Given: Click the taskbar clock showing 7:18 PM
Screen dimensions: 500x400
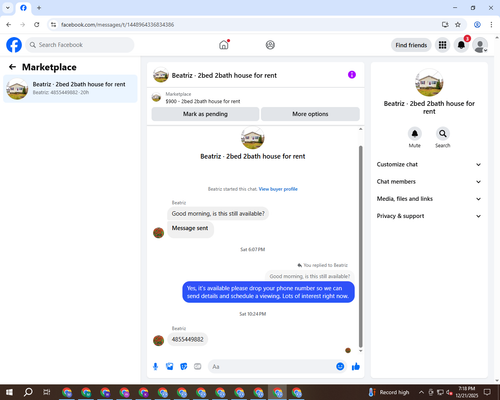Looking at the screenshot, I should (466, 392).
